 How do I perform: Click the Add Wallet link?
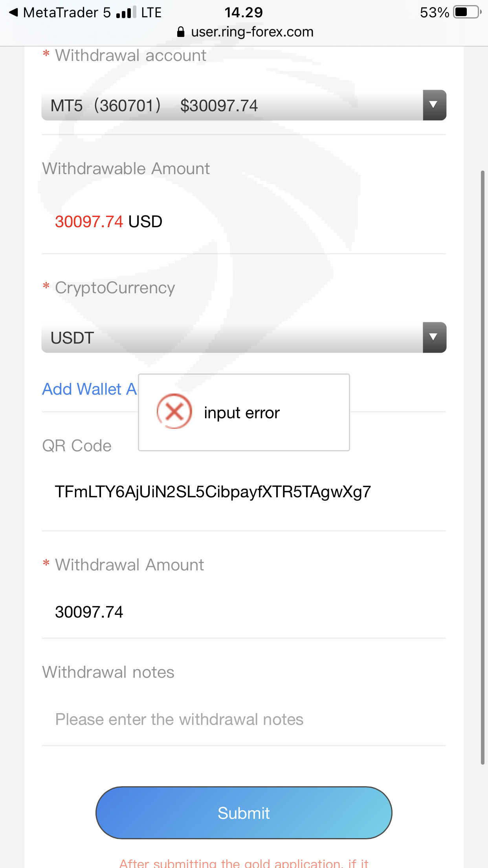click(90, 389)
